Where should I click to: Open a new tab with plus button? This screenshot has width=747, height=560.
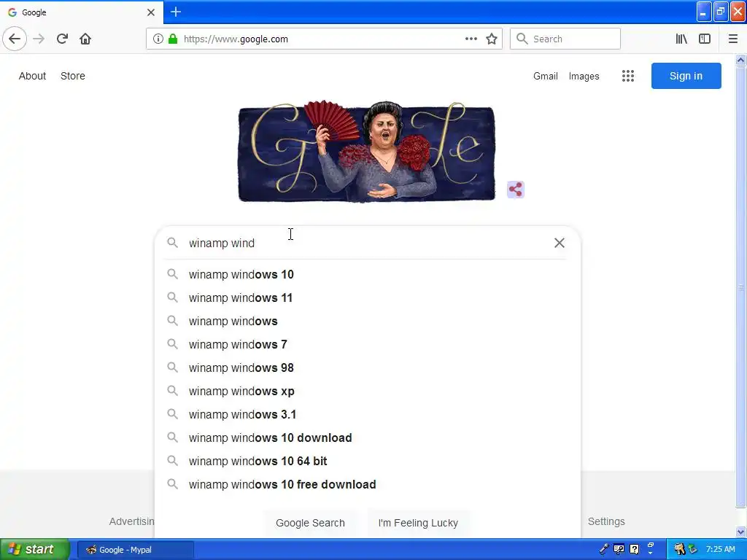(x=176, y=12)
